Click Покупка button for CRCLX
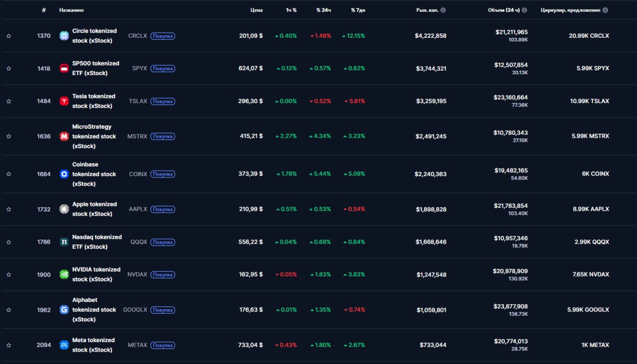 click(163, 36)
